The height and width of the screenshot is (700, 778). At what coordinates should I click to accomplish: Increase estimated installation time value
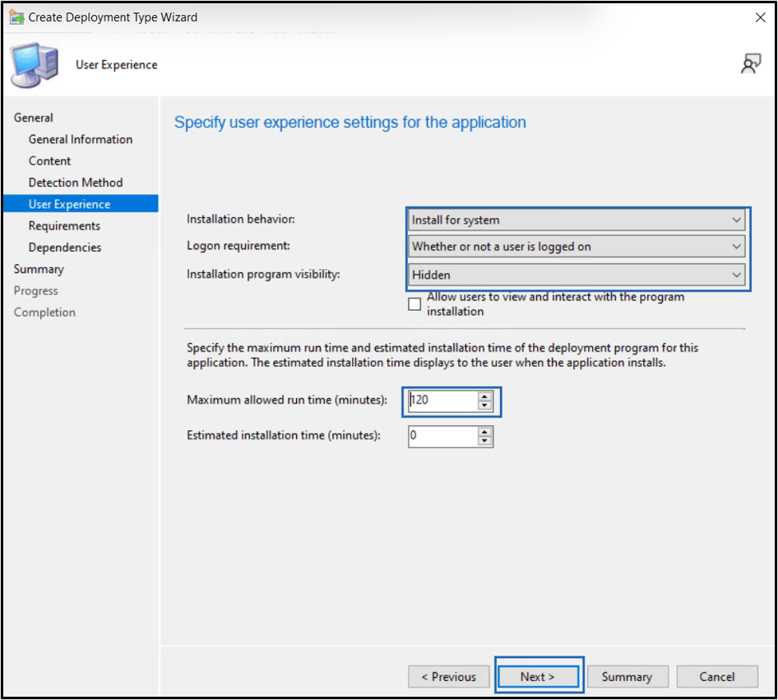point(484,432)
